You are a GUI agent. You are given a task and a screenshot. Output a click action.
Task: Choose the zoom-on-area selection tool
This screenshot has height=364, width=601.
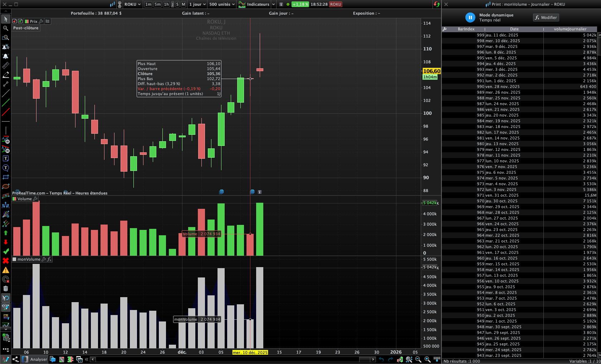pos(6,38)
